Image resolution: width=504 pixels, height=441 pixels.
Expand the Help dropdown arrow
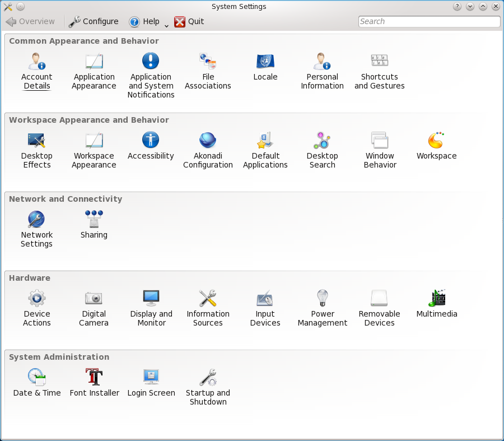pos(166,26)
